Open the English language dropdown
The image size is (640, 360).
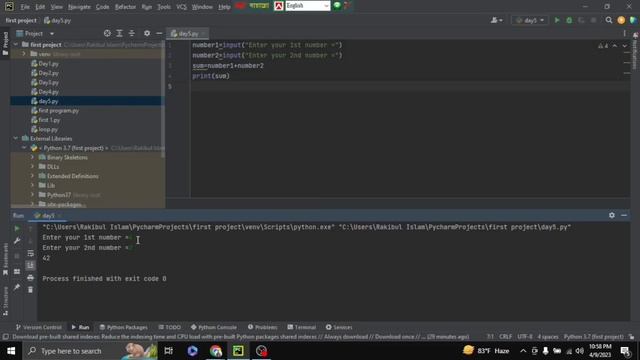pos(307,6)
